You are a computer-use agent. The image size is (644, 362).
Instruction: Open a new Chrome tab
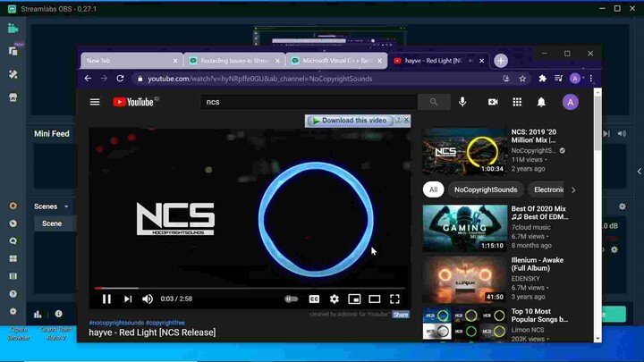tap(501, 61)
